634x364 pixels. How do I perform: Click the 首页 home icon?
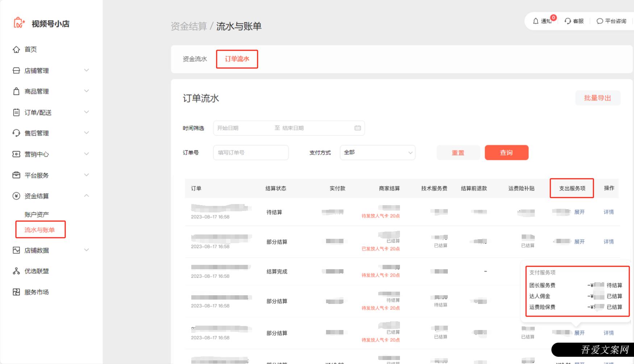(16, 49)
